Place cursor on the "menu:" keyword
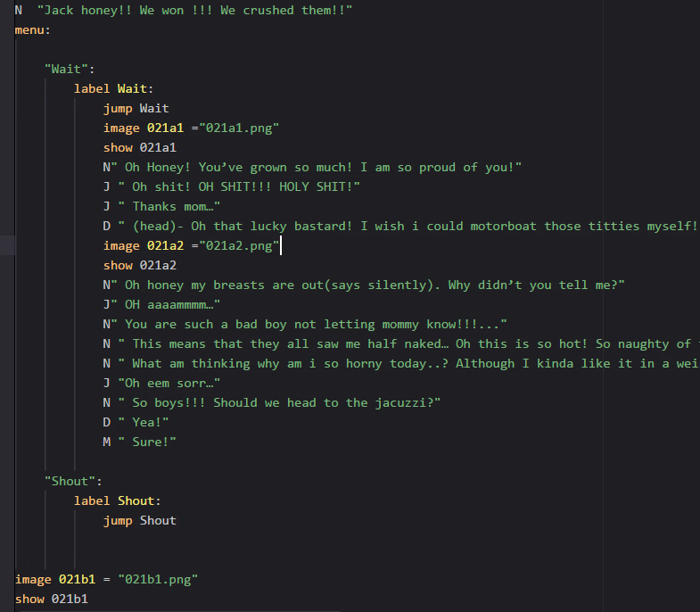Image resolution: width=700 pixels, height=612 pixels. point(33,29)
